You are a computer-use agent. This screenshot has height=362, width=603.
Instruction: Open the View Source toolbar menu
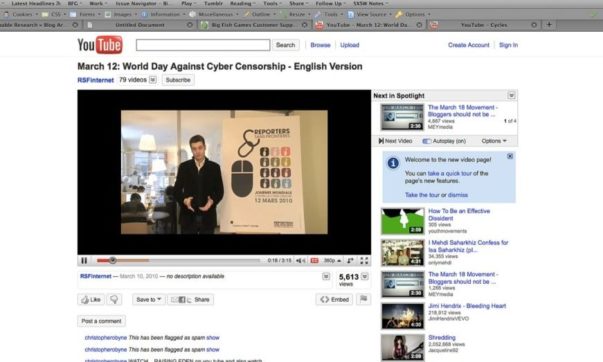click(370, 14)
